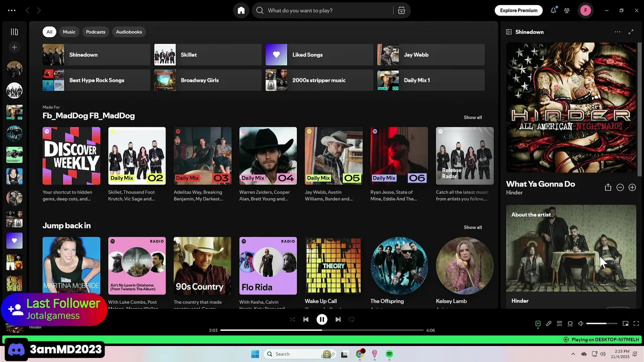Viewport: 644px width, 362px height.
Task: Click Explore Premium
Action: (x=518, y=11)
